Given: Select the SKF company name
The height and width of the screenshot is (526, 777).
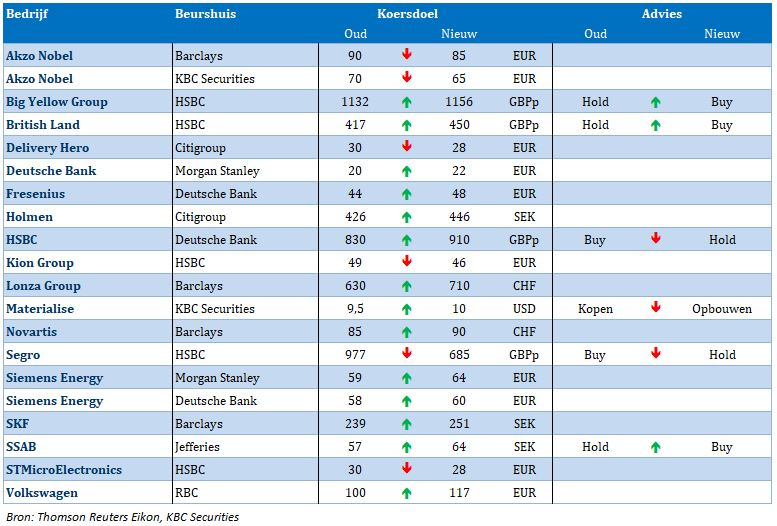Looking at the screenshot, I should pyautogui.click(x=17, y=424).
